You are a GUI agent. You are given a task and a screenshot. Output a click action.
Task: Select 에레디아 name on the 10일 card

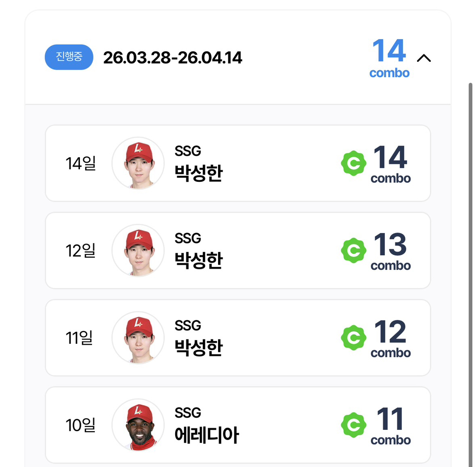[207, 435]
